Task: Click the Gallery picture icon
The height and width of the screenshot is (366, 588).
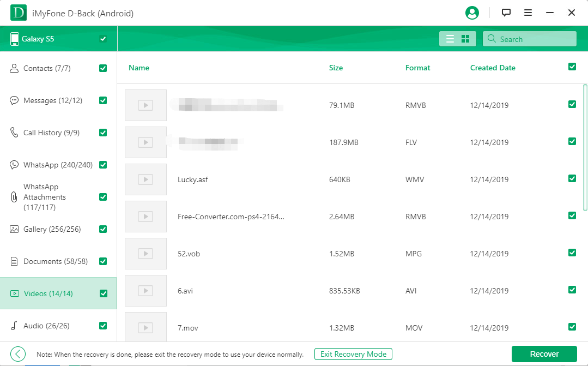Action: 14,229
